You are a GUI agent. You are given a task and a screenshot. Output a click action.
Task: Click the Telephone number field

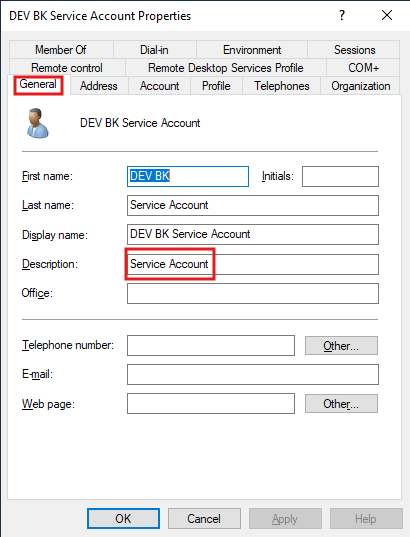pyautogui.click(x=211, y=346)
